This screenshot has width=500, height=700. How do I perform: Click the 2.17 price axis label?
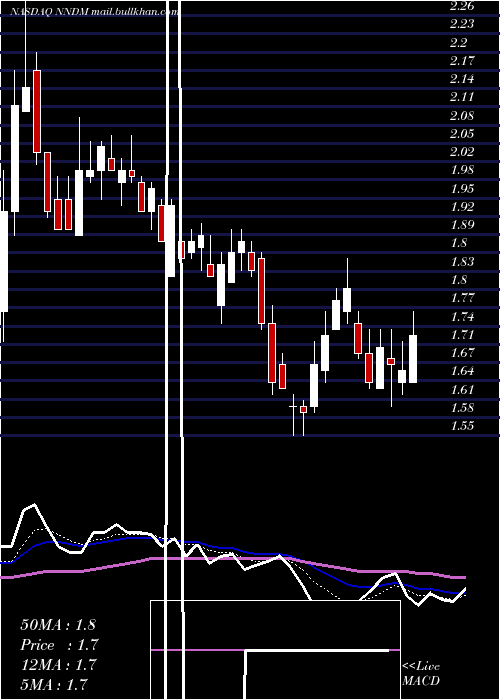pyautogui.click(x=462, y=61)
